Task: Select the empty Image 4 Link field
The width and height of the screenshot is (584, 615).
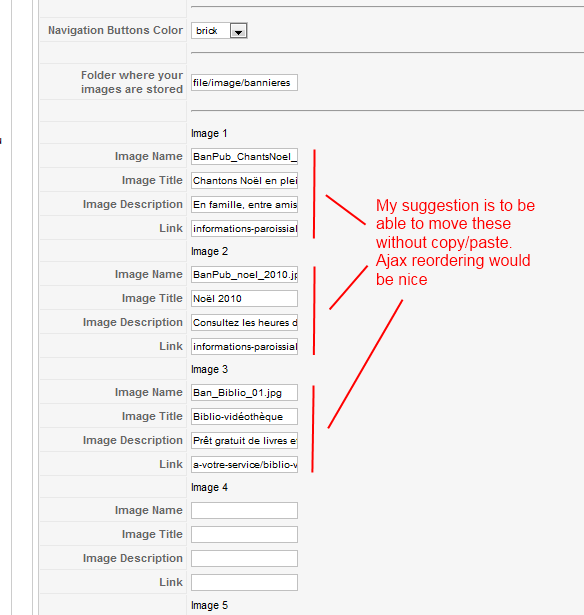Action: pos(244,582)
